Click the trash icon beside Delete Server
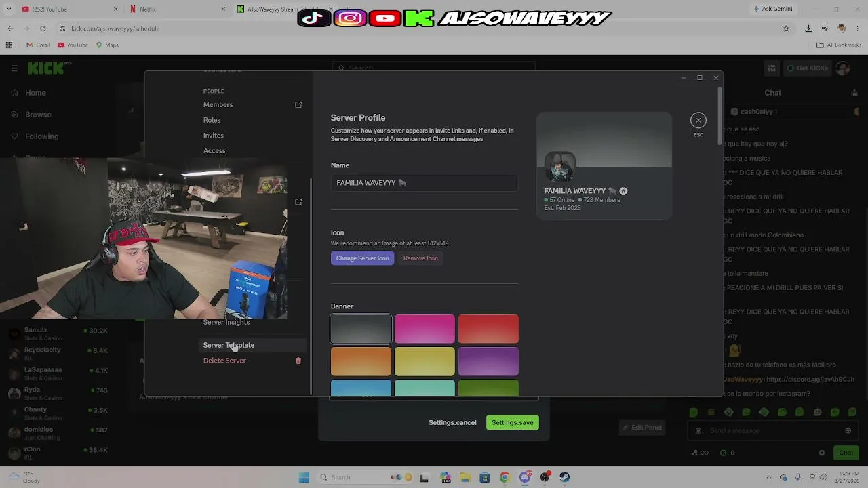 [298, 361]
